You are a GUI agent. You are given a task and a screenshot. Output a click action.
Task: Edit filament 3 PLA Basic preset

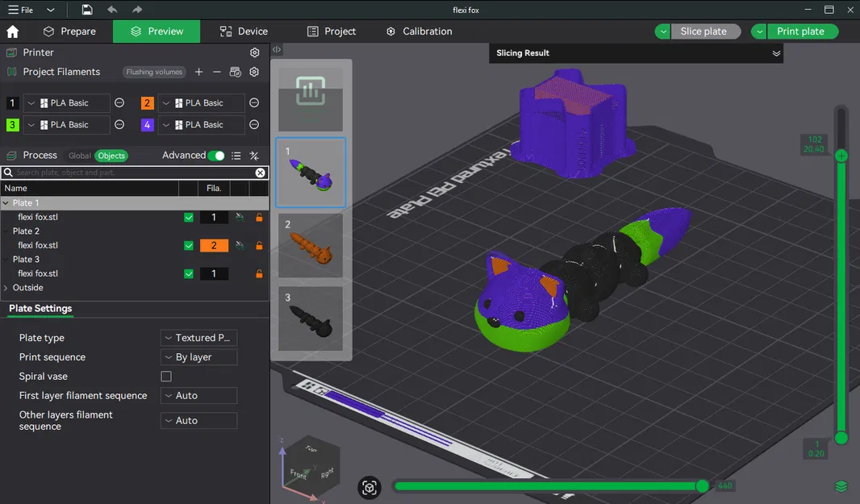tap(119, 124)
